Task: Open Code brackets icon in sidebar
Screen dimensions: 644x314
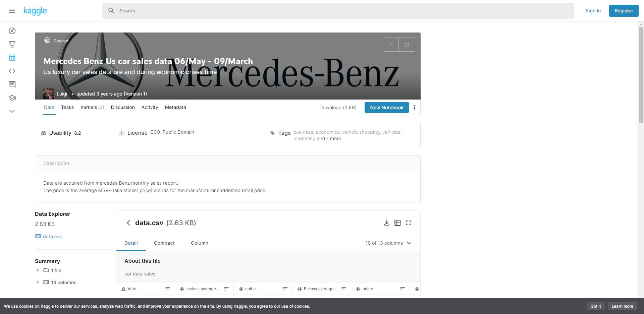Action: tap(12, 71)
